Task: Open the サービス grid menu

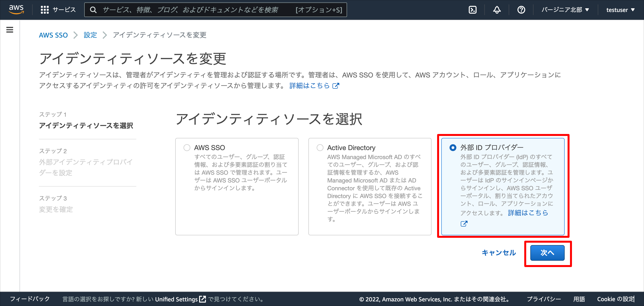Action: tap(58, 10)
